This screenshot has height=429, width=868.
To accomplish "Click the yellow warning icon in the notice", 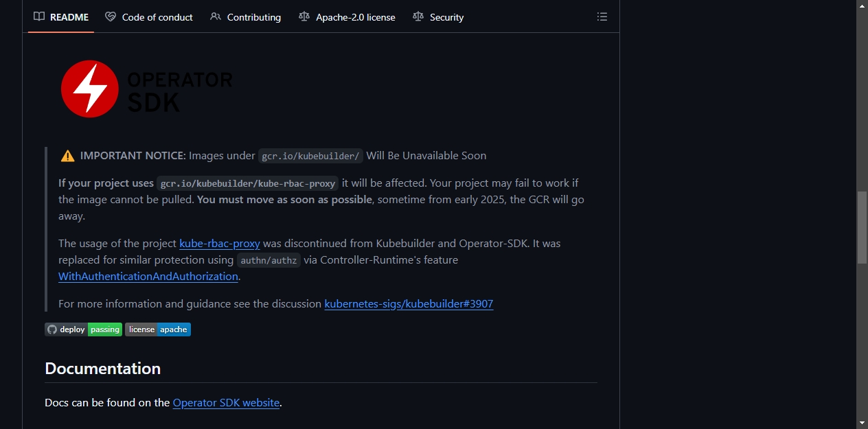I will point(67,156).
